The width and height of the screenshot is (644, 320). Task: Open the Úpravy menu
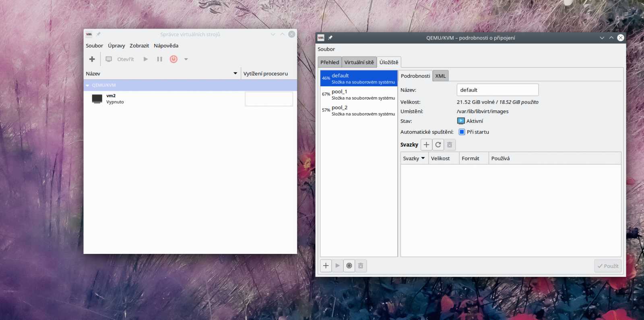pyautogui.click(x=116, y=46)
